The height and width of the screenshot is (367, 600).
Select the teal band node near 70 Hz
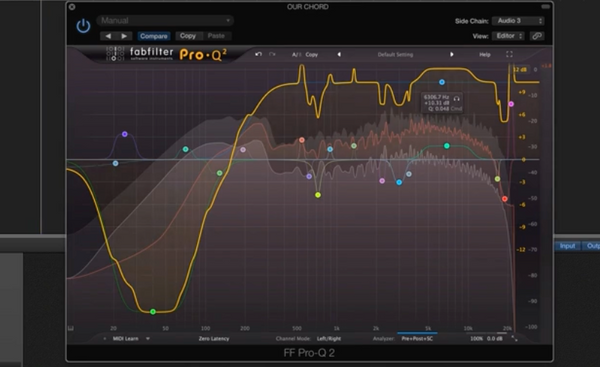pos(185,149)
